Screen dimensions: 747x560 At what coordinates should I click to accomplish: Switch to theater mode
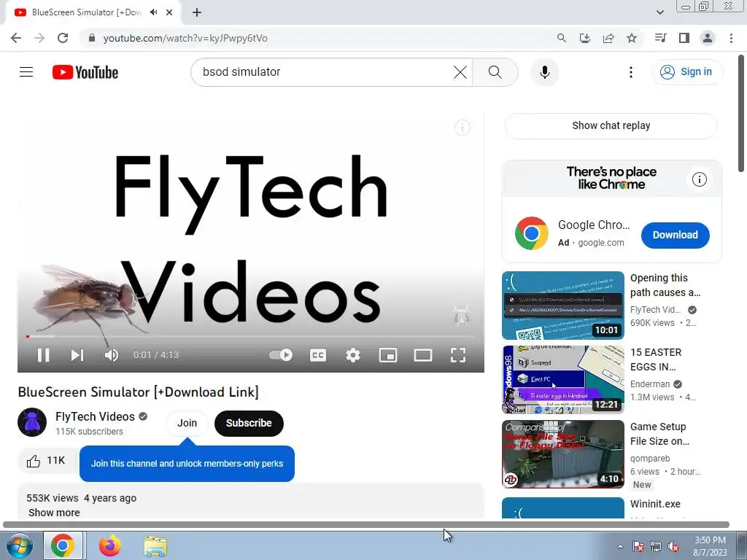pyautogui.click(x=423, y=355)
